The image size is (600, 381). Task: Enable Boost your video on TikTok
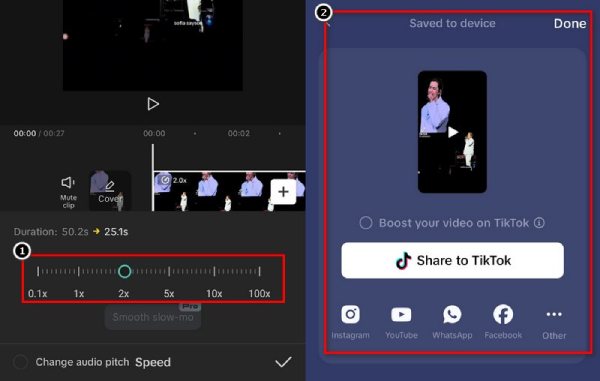(366, 223)
